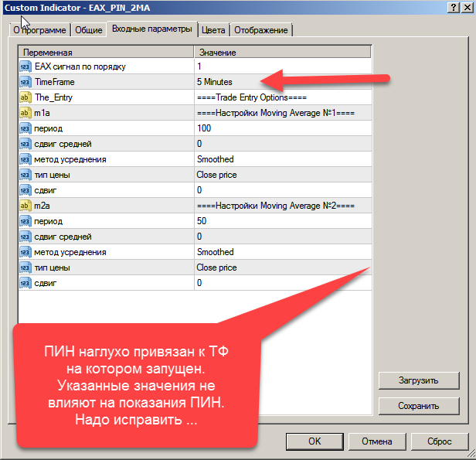Click the icon beside период in MA №2 section
Viewport: 476px width, 460px height.
pos(25,221)
